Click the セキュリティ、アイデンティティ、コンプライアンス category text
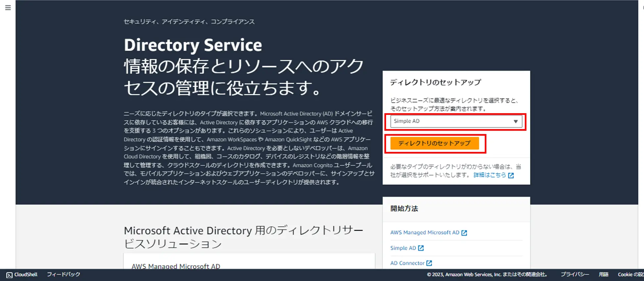This screenshot has width=644, height=281. tap(189, 22)
